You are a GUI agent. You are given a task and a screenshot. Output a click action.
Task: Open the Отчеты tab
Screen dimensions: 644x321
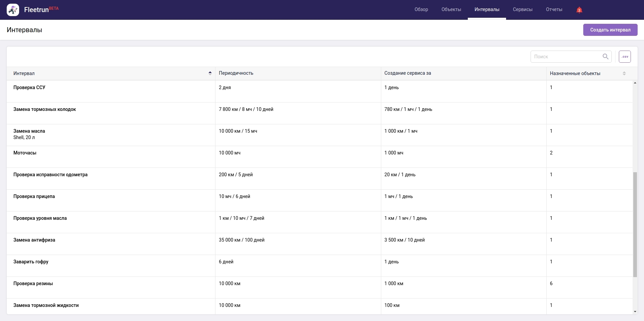(x=554, y=10)
